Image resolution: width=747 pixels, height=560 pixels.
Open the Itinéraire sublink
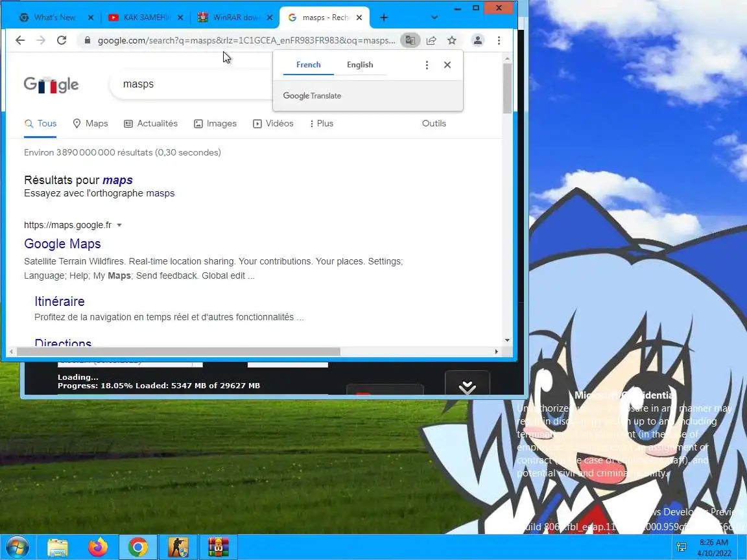60,301
